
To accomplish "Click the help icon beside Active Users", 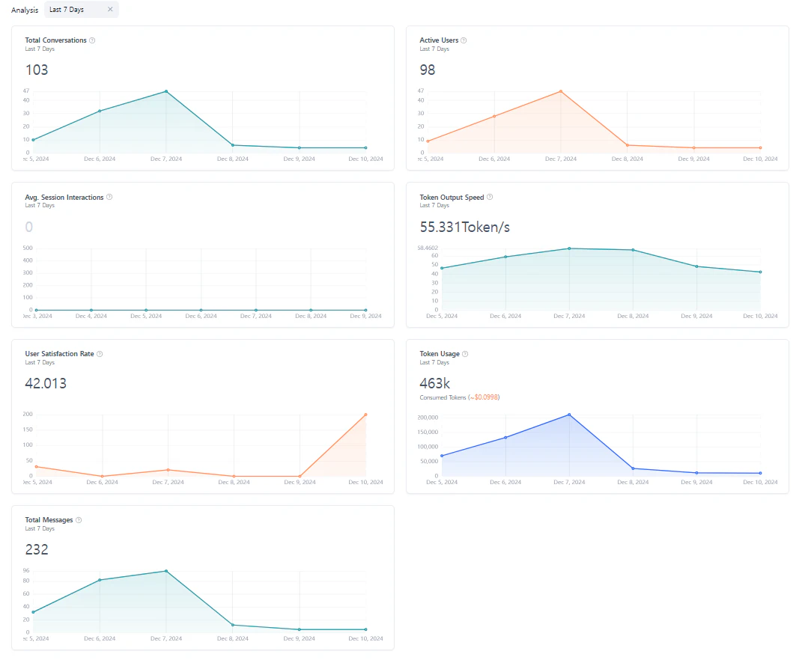I will [x=464, y=40].
